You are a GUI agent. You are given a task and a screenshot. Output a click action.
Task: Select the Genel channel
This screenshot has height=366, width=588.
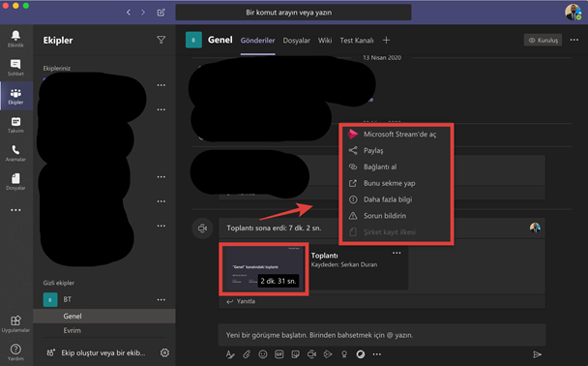tap(104, 316)
